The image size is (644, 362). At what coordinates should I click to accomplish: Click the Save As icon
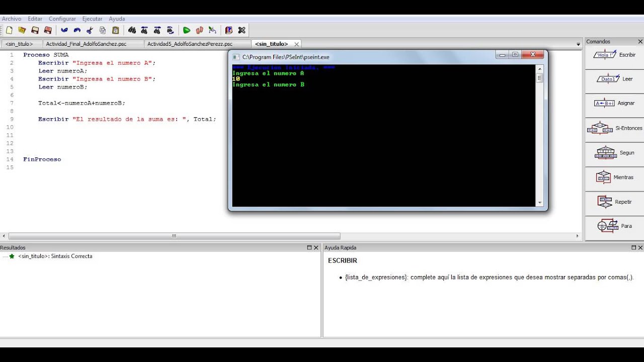(48, 30)
